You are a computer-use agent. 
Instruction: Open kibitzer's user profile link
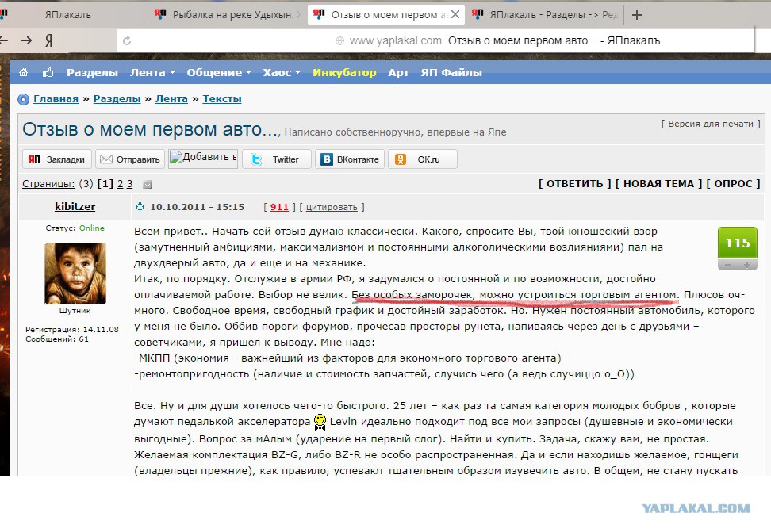pyautogui.click(x=75, y=206)
